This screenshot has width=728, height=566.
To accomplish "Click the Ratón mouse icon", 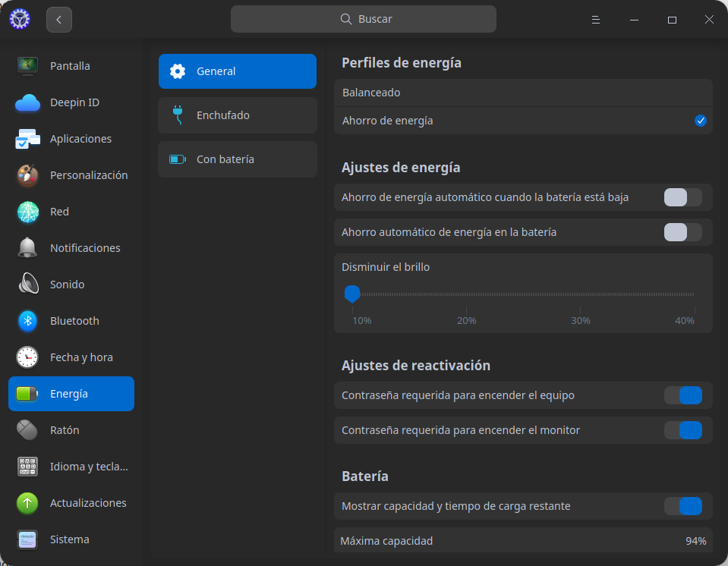I will tap(27, 430).
